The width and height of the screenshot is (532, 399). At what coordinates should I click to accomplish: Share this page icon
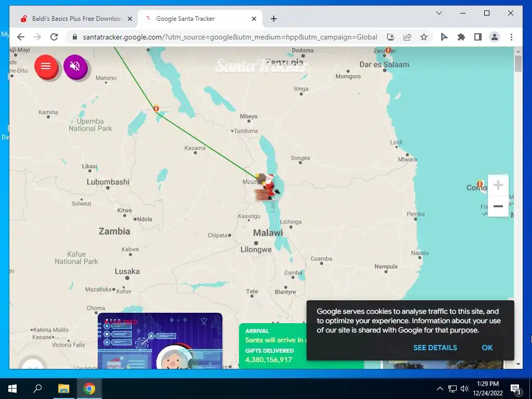407,37
